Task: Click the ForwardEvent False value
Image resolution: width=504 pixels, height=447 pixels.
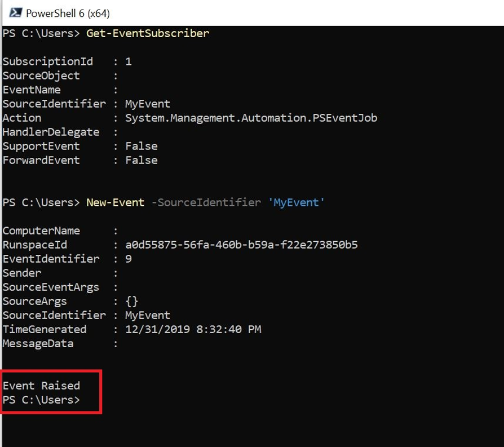Action: tap(142, 160)
